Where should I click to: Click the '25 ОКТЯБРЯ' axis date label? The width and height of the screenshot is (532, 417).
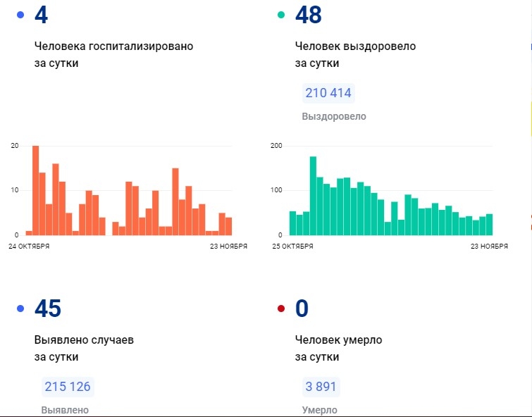click(292, 247)
